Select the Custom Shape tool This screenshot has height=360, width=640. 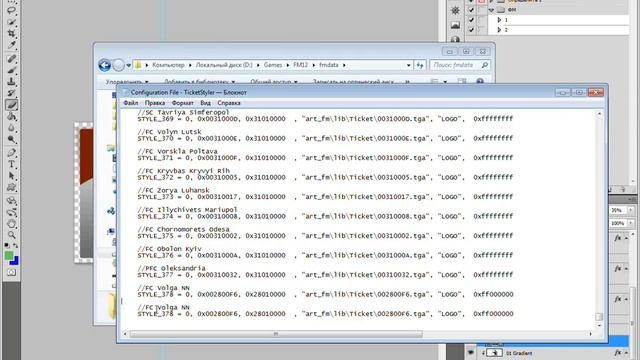pyautogui.click(x=11, y=187)
